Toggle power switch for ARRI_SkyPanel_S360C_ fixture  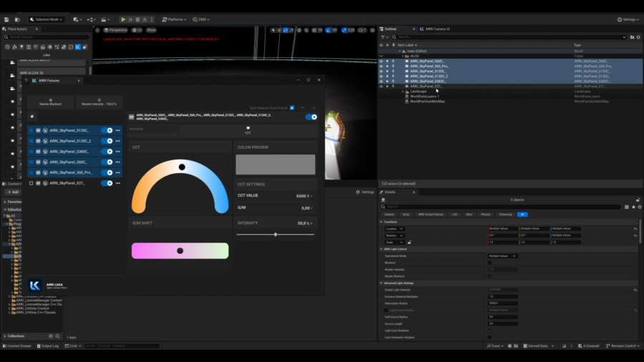coord(107,152)
